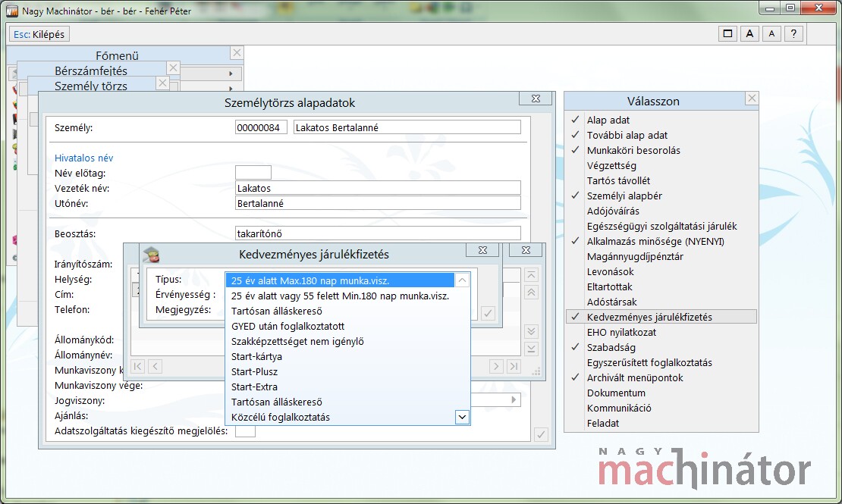The width and height of the screenshot is (842, 504).
Task: Toggle Szabadság item
Action: [x=661, y=347]
